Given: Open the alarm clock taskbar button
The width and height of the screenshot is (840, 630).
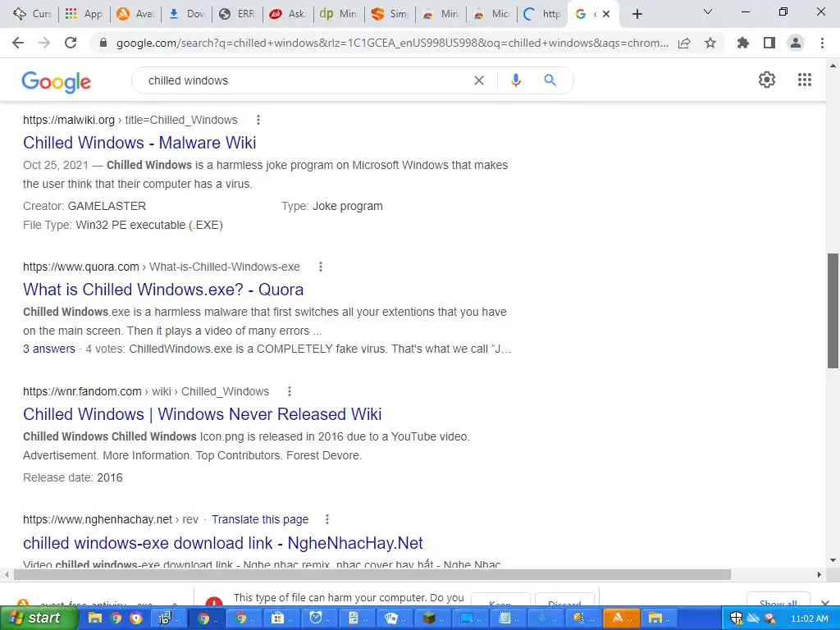Looking at the screenshot, I should 319,619.
